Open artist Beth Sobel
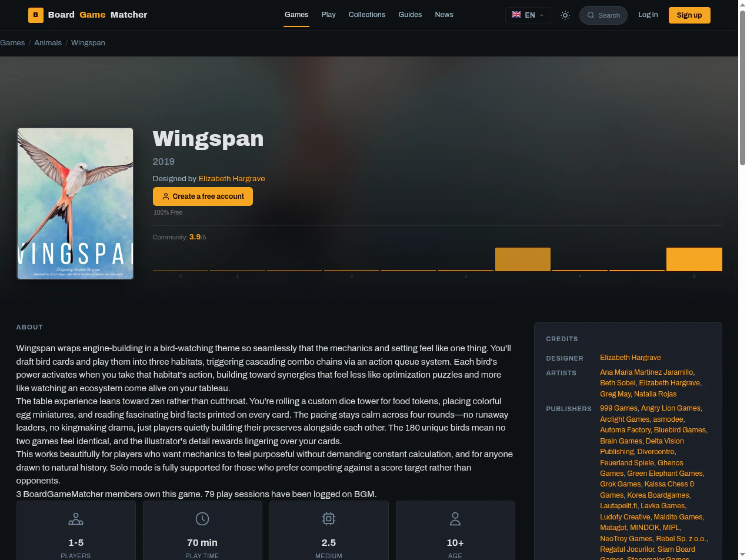Screen dimensions: 747x560 point(618,383)
